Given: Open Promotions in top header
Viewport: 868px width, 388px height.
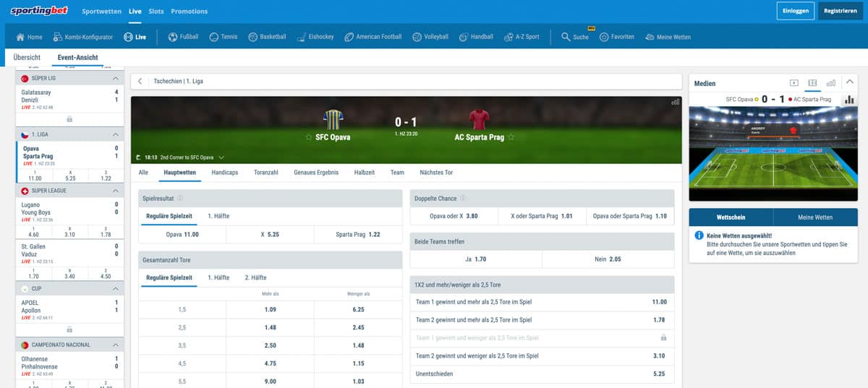Looking at the screenshot, I should click(189, 12).
